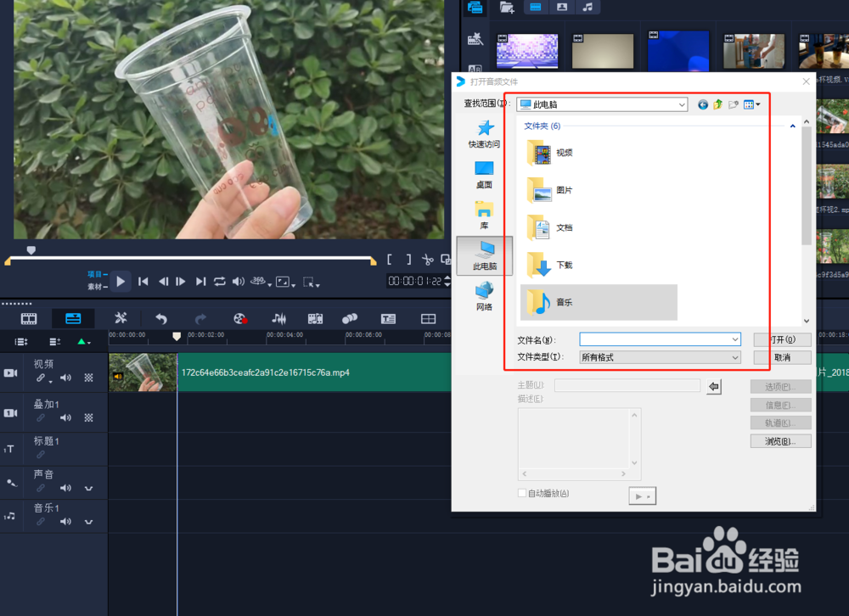
Task: Step back one frame in preview
Action: pyautogui.click(x=163, y=282)
